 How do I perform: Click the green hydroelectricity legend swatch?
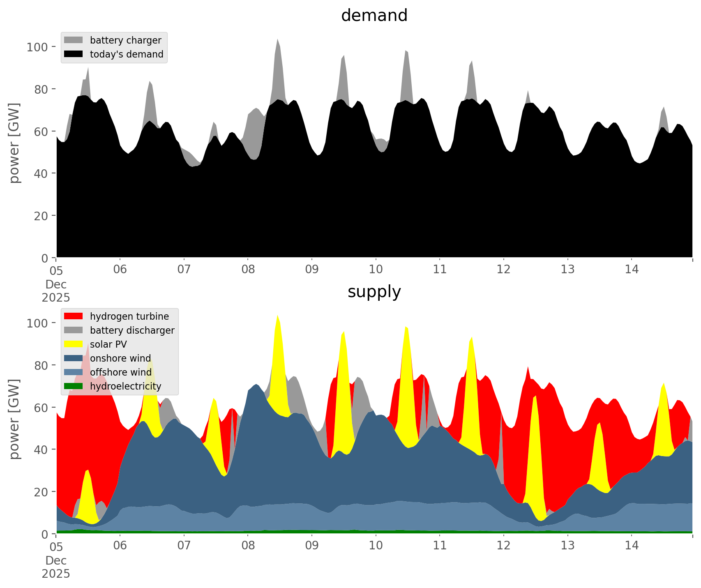(74, 386)
